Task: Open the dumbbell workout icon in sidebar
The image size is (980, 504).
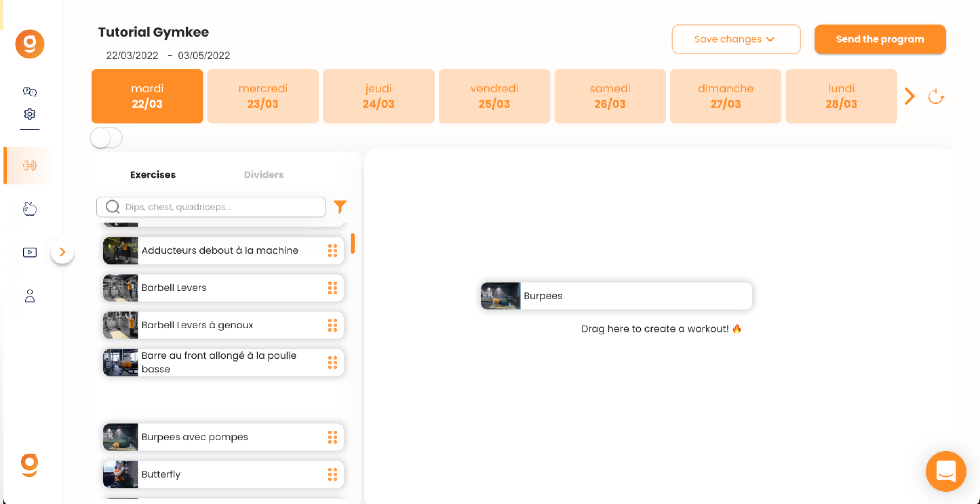Action: click(x=30, y=165)
